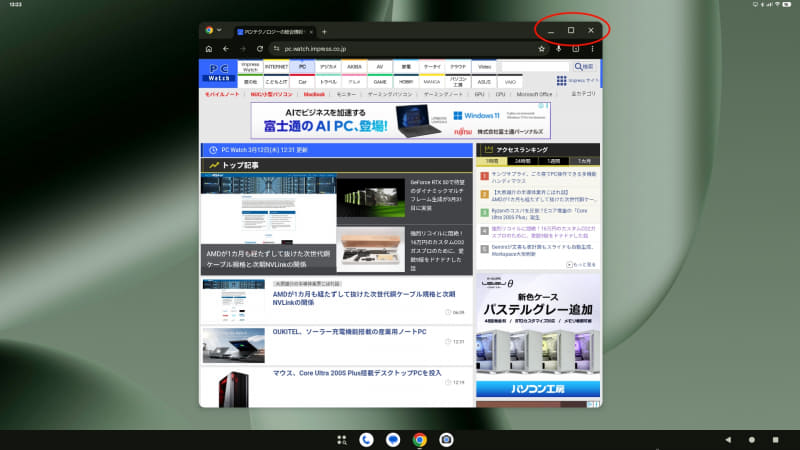The height and width of the screenshot is (450, 800).
Task: Reload the page with refresh icon
Action: coord(260,49)
